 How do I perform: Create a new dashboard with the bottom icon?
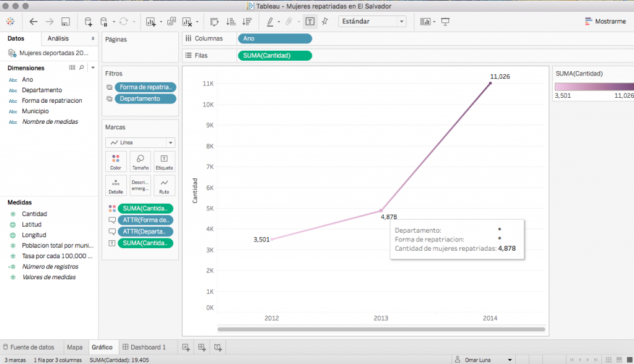coord(202,347)
